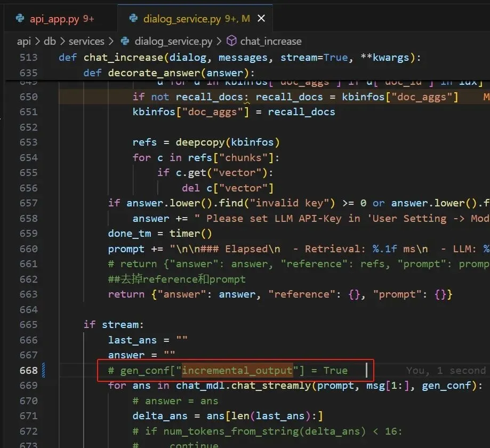Click the '# answer = ans' comment on line 670
The width and height of the screenshot is (490, 448).
175,401
